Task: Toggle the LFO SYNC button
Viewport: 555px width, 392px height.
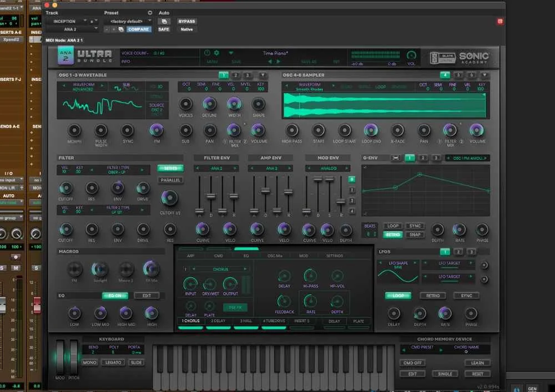Action: tap(466, 296)
